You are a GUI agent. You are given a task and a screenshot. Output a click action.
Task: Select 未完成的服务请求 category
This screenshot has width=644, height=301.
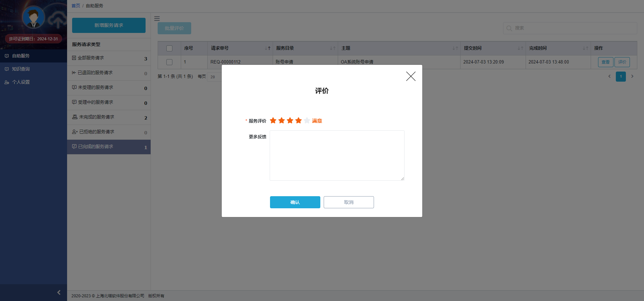click(97, 117)
